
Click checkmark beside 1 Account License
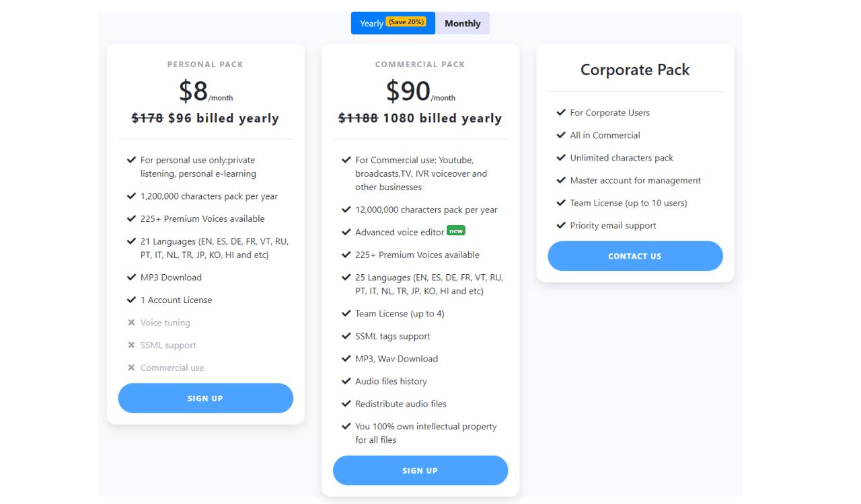(131, 300)
